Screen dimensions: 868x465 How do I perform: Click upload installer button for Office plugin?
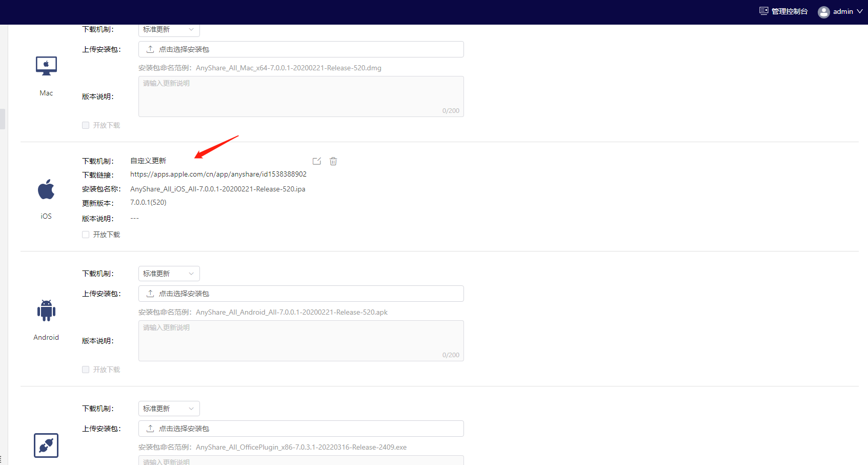pyautogui.click(x=301, y=429)
